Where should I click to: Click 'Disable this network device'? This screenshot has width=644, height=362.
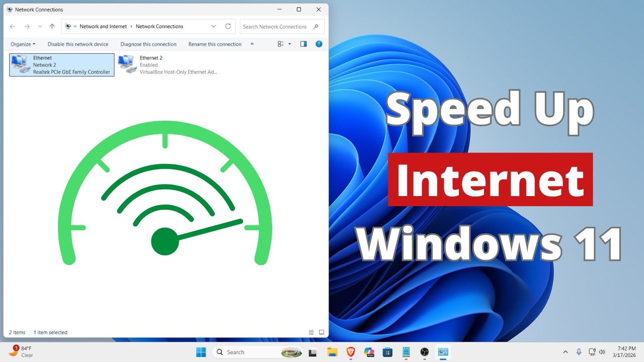(x=78, y=44)
